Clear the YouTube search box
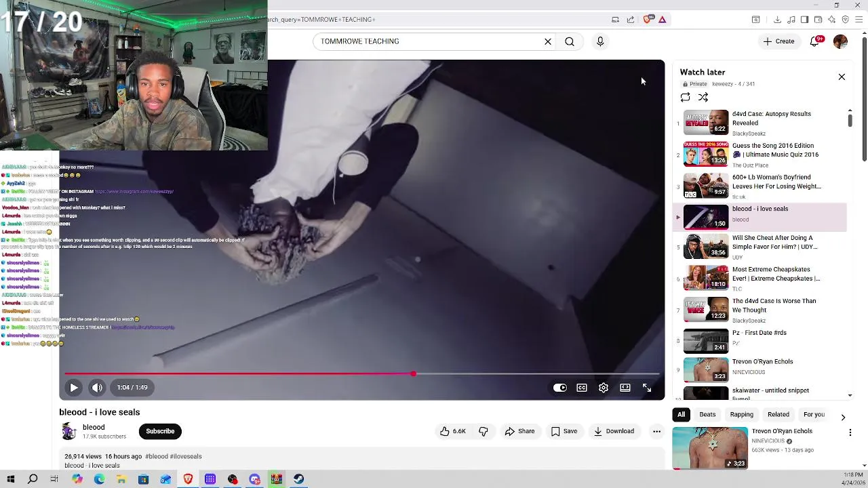 point(548,41)
